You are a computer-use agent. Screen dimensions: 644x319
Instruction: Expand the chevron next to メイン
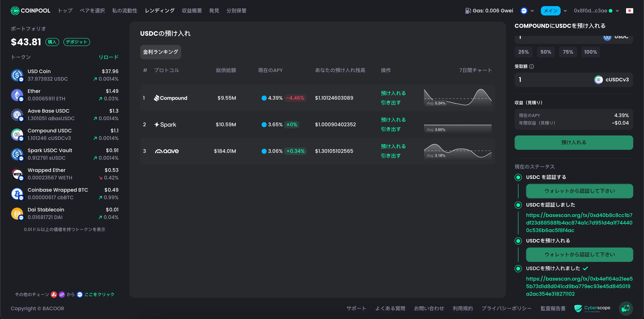point(565,11)
